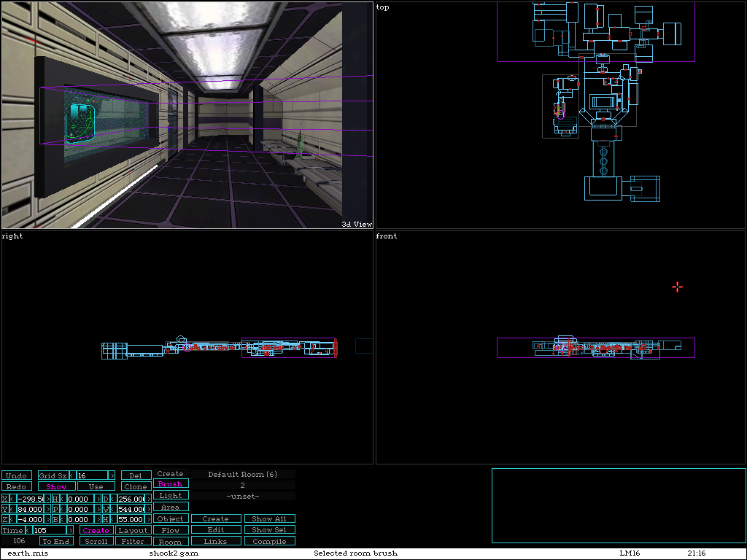Click the X field showing -298.5
The image size is (747, 560).
coord(31,499)
